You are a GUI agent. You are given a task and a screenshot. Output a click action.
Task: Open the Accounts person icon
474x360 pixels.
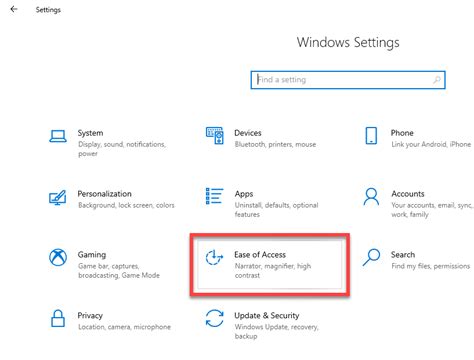pyautogui.click(x=371, y=197)
